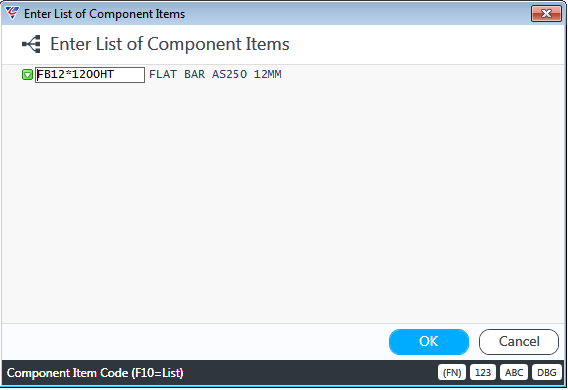
Task: Click the white header area right of the heading
Action: (x=426, y=44)
